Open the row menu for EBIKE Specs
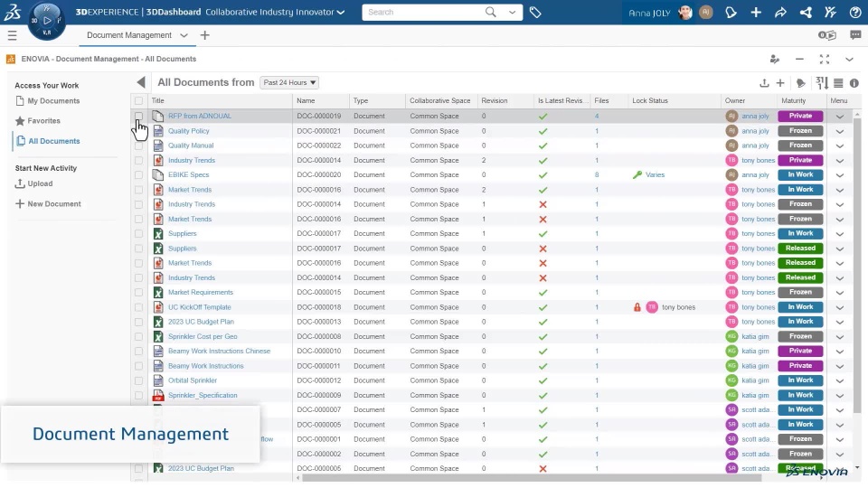Screen dimensions: 868x488 pyautogui.click(x=840, y=174)
